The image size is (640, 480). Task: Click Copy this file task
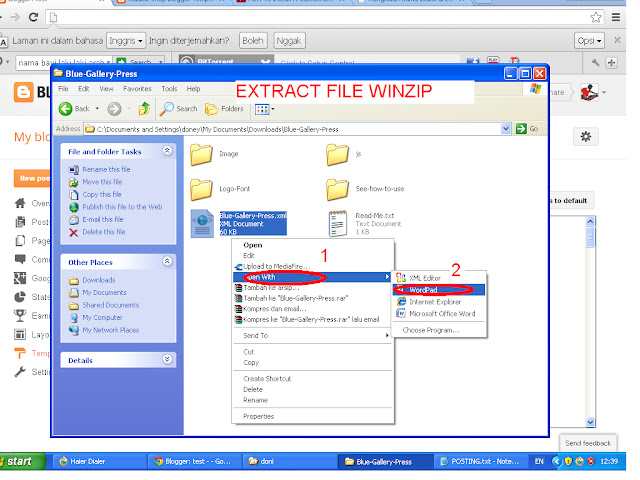(x=102, y=195)
